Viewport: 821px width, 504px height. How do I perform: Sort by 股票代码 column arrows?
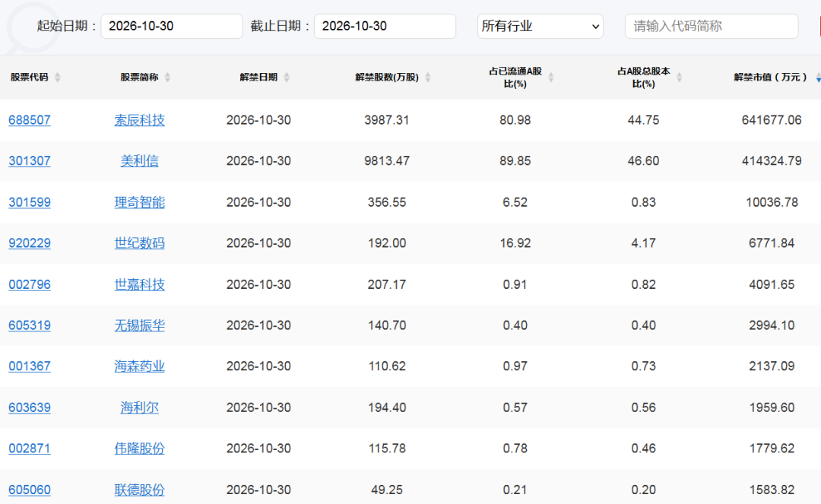[x=58, y=78]
